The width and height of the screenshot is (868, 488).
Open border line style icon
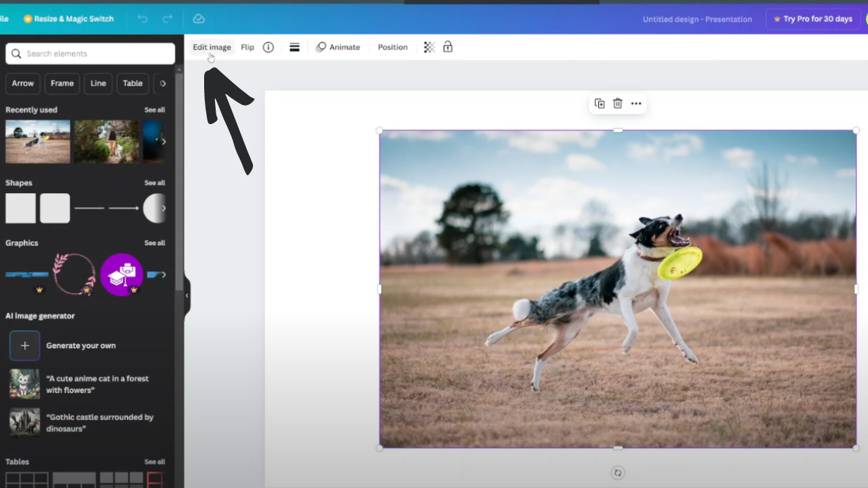click(x=294, y=47)
